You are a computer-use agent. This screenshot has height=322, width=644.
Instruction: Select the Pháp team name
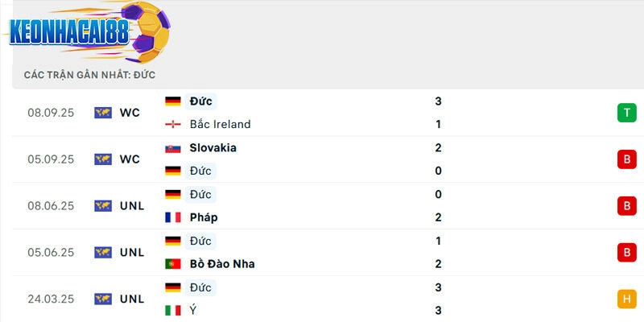coord(204,217)
